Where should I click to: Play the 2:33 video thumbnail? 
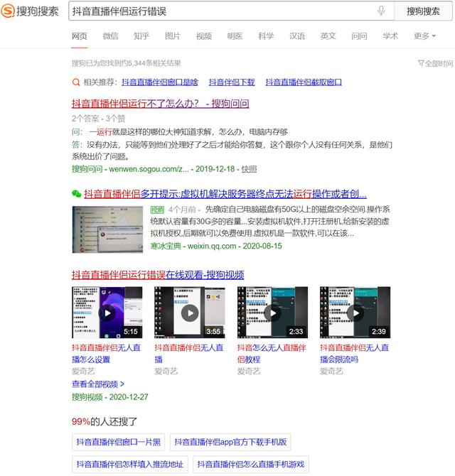click(272, 313)
